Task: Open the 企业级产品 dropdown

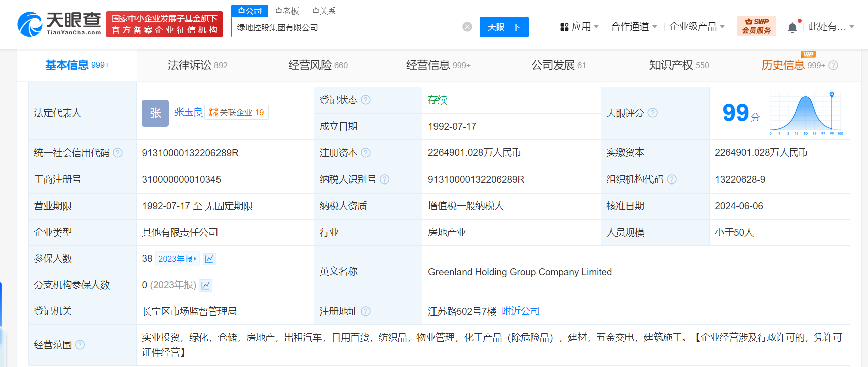Action: 697,27
